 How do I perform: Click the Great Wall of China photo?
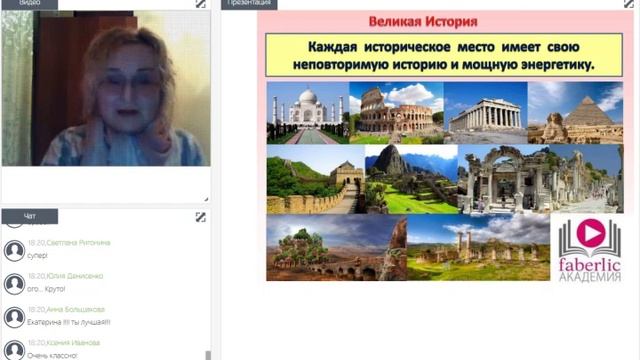coord(316,179)
